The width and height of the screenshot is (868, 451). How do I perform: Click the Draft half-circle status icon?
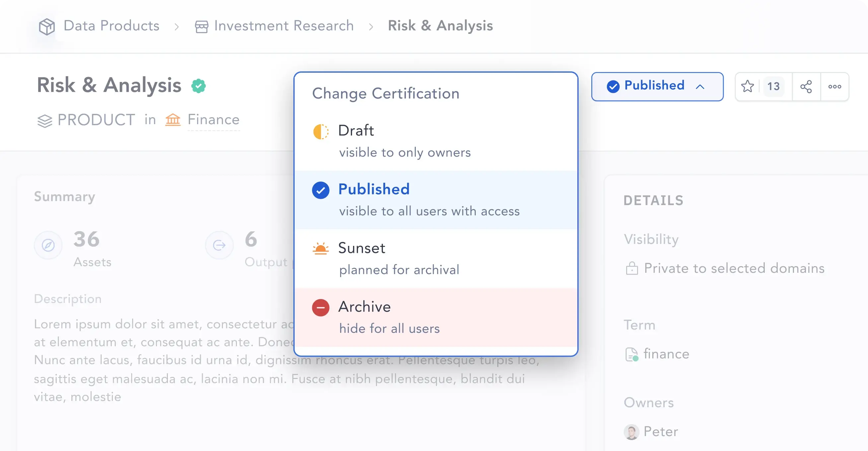[321, 131]
